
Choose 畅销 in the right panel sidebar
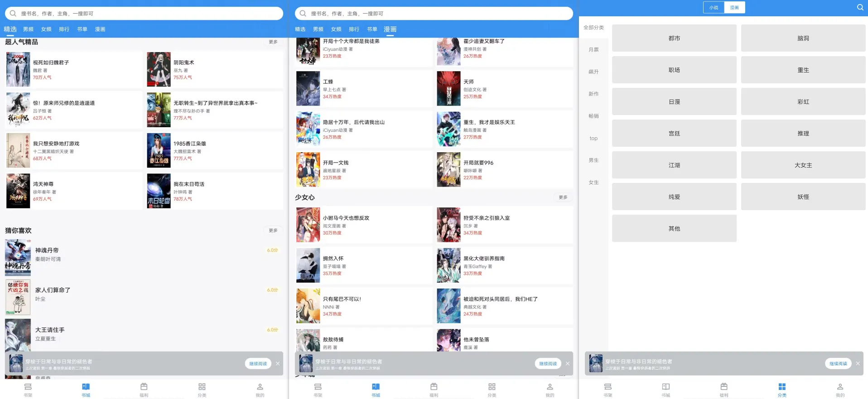(593, 116)
